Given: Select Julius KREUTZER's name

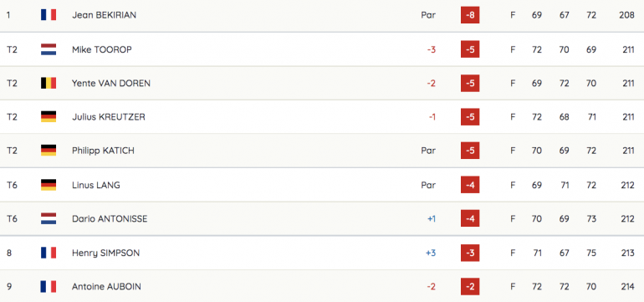Looking at the screenshot, I should 109,117.
